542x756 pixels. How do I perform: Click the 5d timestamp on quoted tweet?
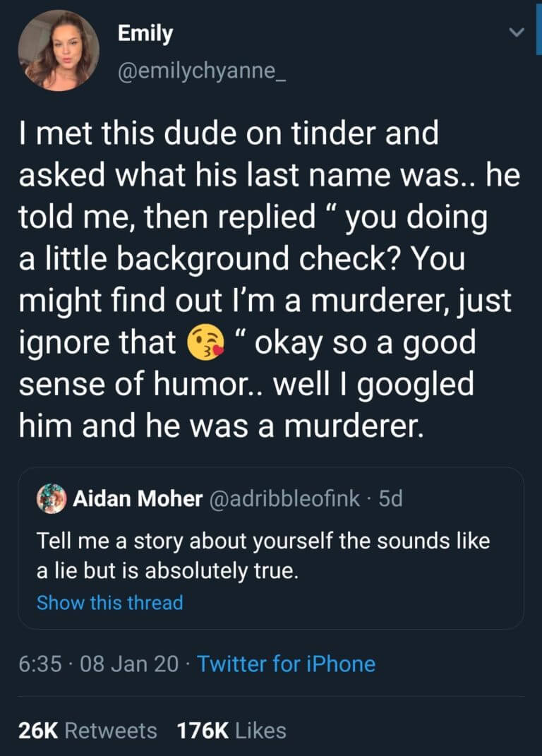coord(390,498)
